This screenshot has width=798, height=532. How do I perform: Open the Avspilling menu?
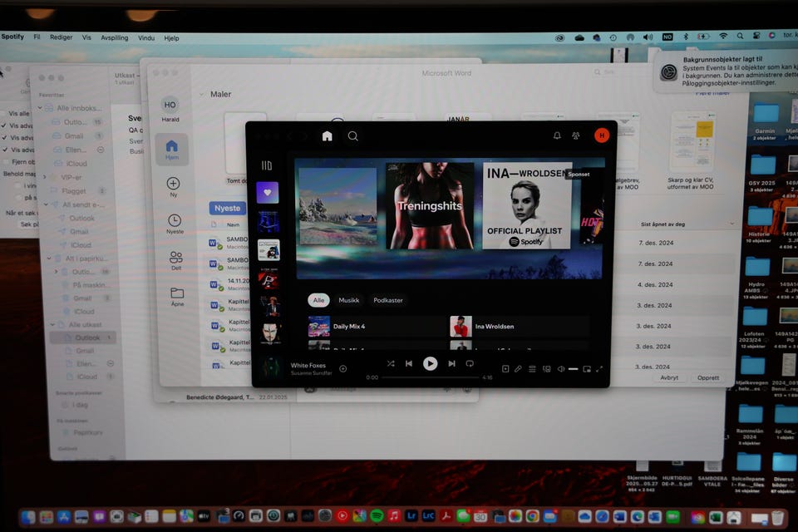point(115,37)
